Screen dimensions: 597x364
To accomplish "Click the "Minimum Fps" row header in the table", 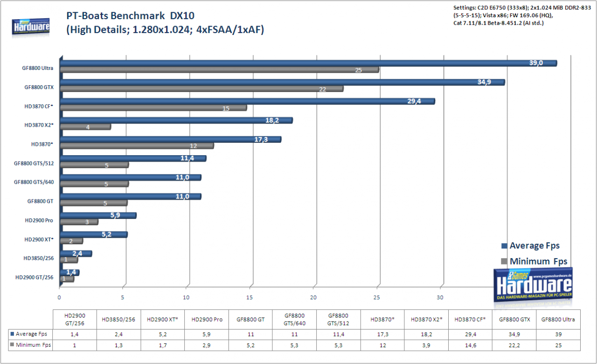I will [x=31, y=345].
